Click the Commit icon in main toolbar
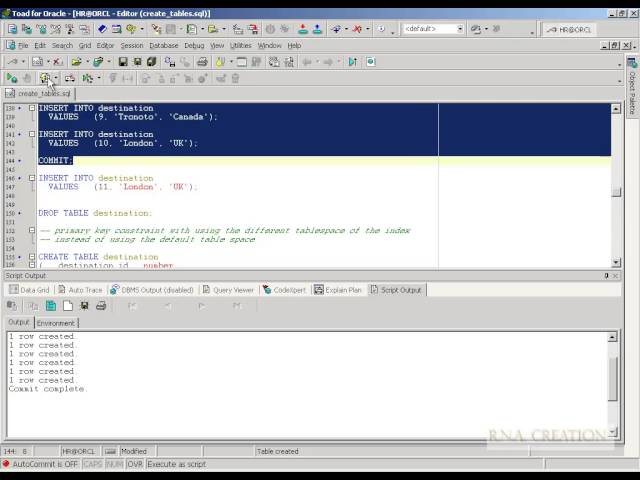 pos(303,29)
